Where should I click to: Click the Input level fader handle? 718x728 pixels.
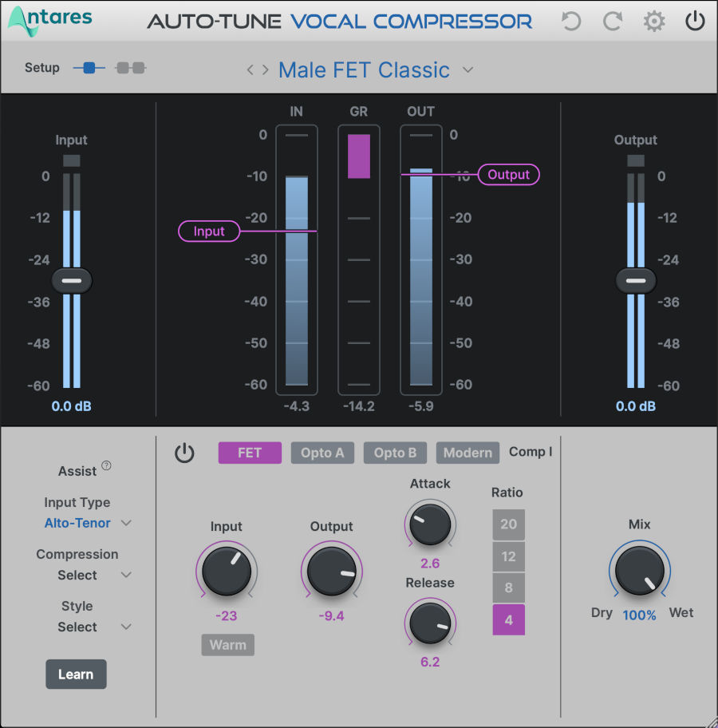[x=72, y=280]
